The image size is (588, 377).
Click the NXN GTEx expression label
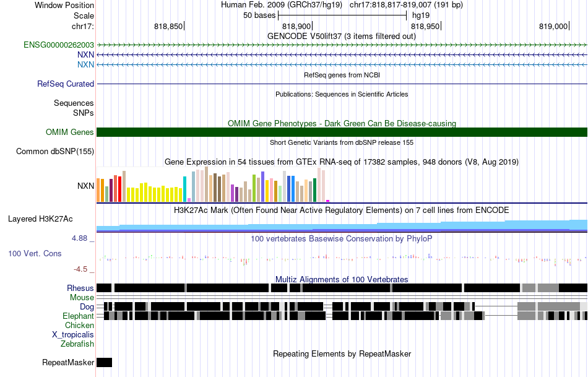pyautogui.click(x=86, y=186)
